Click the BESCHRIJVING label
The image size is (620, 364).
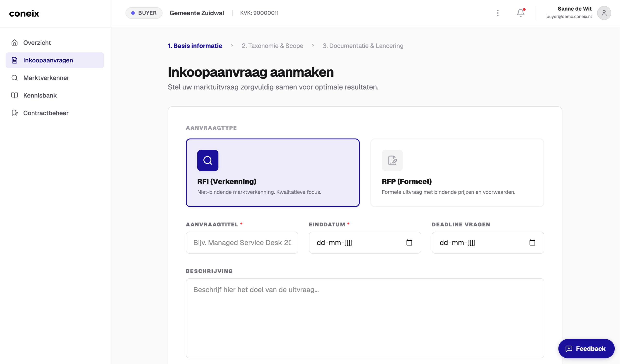pos(209,271)
